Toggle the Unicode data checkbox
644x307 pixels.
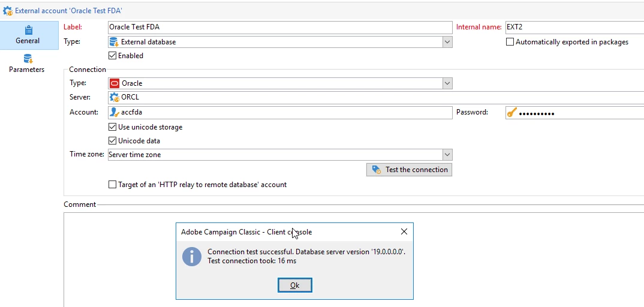[112, 141]
